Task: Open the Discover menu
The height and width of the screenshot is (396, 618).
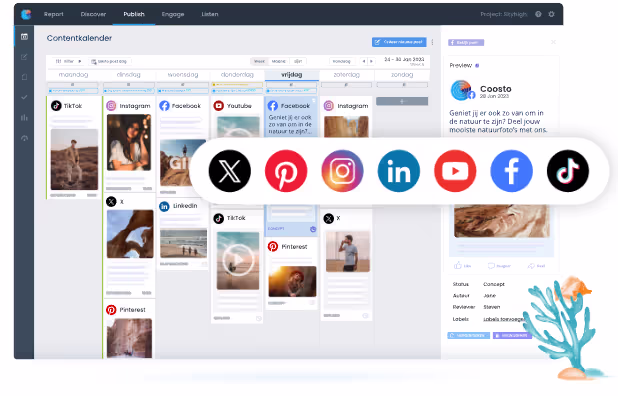Action: (x=93, y=14)
